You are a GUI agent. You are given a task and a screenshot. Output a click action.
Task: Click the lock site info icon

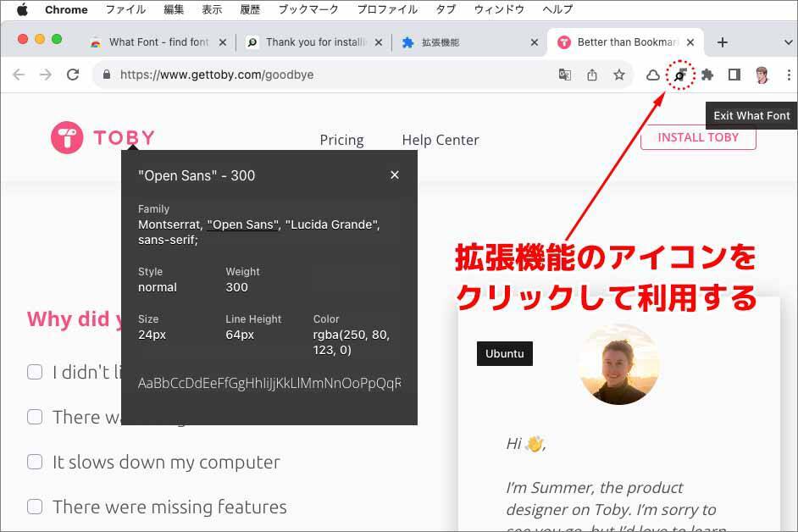coord(107,75)
